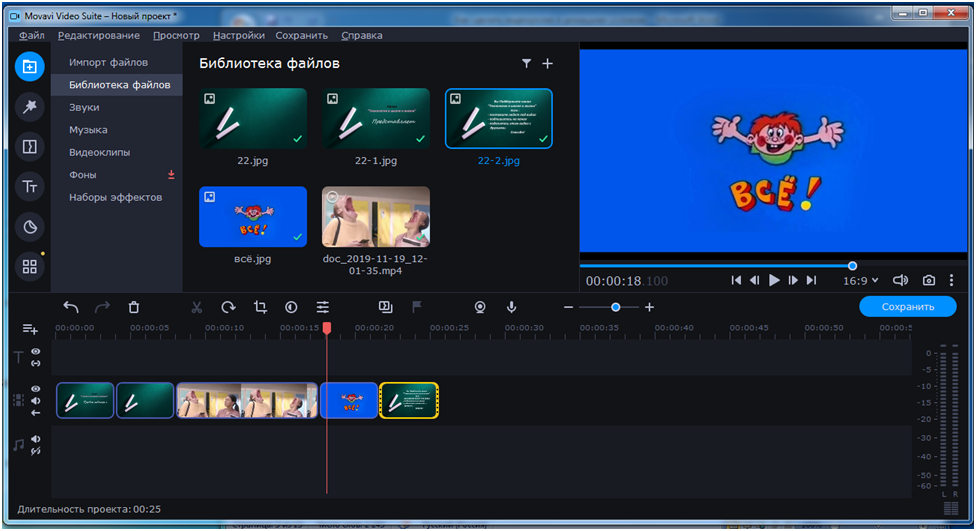Viewport: 976px width, 531px height.
Task: Click the player seek bar handle
Action: click(x=852, y=266)
